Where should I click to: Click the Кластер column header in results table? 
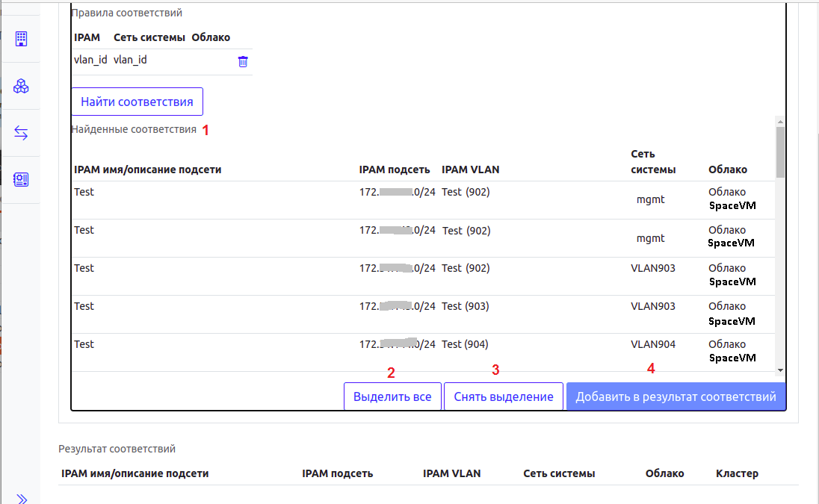pos(736,473)
